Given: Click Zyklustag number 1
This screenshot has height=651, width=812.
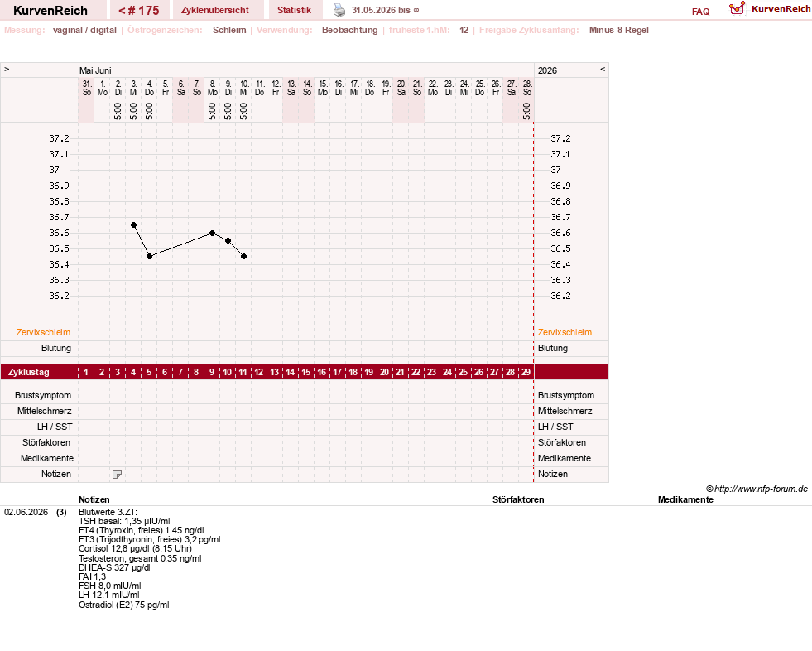Looking at the screenshot, I should [86, 372].
